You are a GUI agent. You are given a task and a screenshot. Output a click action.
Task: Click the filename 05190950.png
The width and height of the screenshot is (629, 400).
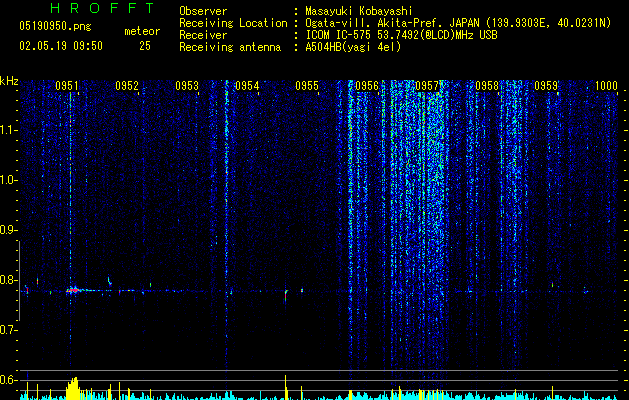pos(55,26)
